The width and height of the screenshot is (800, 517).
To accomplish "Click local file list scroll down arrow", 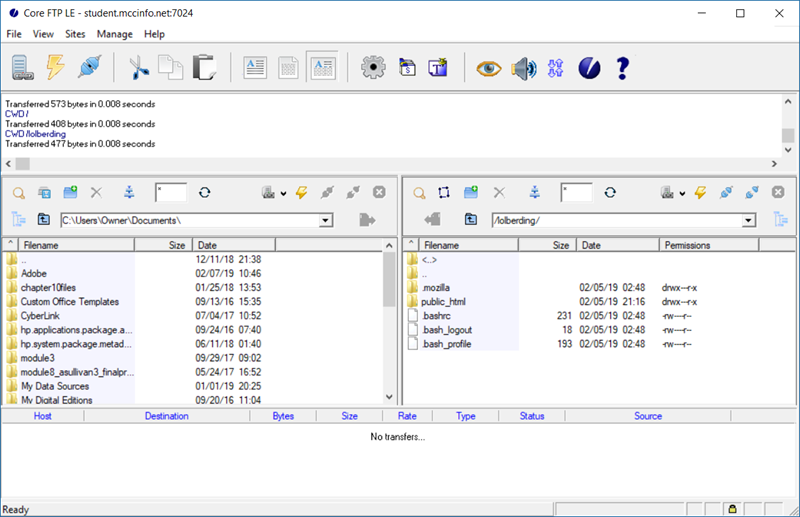I will [x=389, y=397].
